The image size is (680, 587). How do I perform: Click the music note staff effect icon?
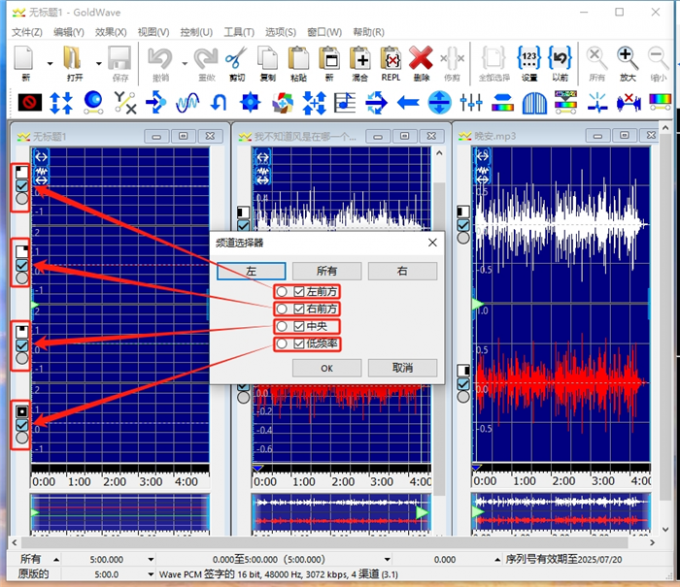point(345,103)
